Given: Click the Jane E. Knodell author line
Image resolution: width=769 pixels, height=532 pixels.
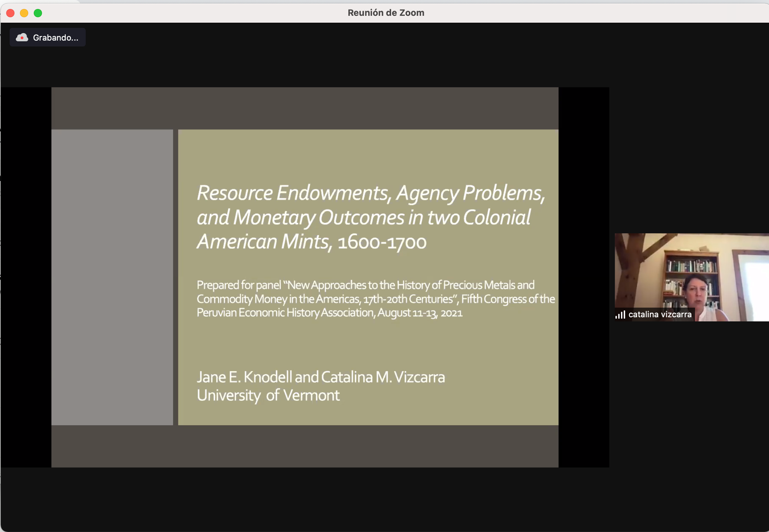Looking at the screenshot, I should click(321, 377).
